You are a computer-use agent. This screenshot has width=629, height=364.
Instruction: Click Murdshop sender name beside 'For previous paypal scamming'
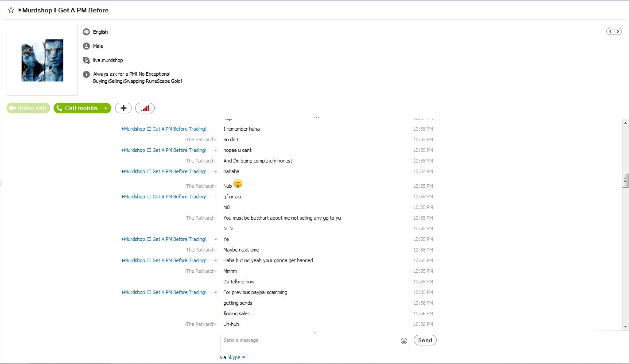(x=164, y=292)
